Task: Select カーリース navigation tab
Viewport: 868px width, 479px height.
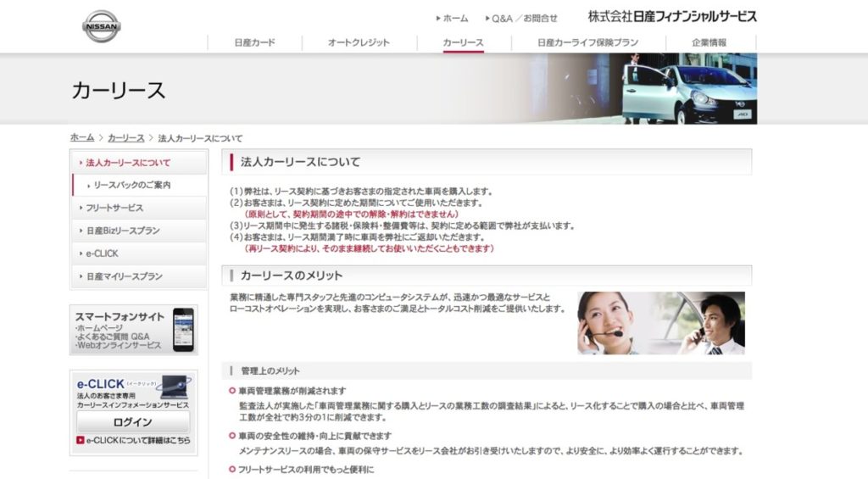Action: (464, 42)
